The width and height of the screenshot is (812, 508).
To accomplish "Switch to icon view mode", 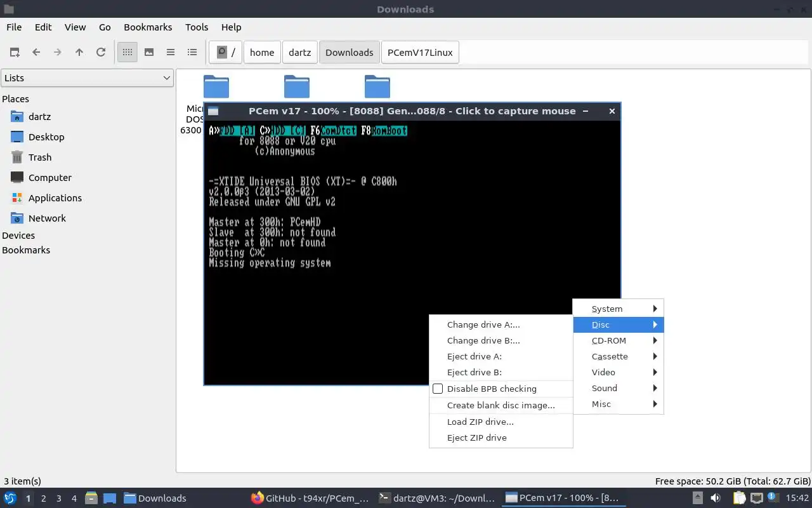I will [x=128, y=52].
